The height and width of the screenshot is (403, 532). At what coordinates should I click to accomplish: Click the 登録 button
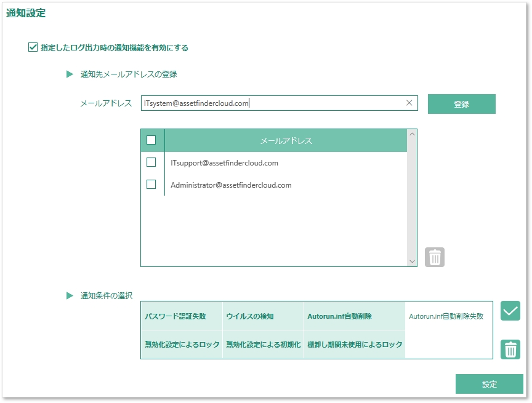tap(461, 104)
